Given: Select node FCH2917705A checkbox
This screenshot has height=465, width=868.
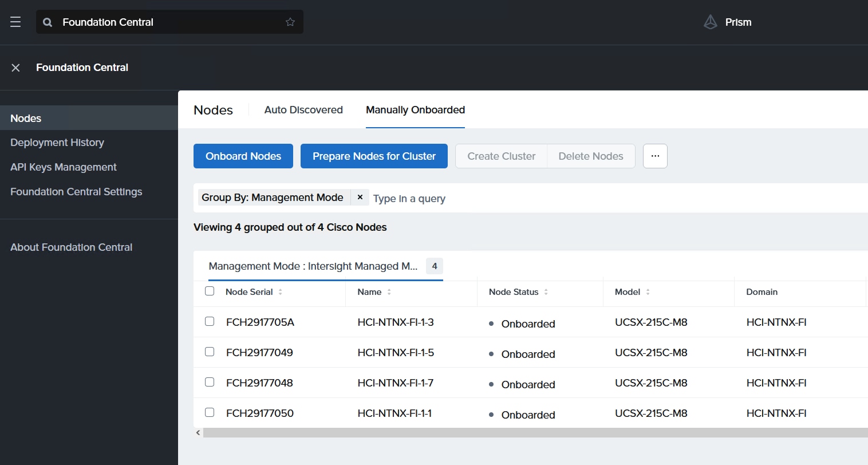Looking at the screenshot, I should point(210,321).
